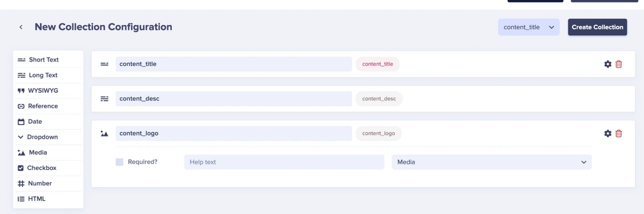644x214 pixels.
Task: Add an HTML field
Action: [x=48, y=199]
